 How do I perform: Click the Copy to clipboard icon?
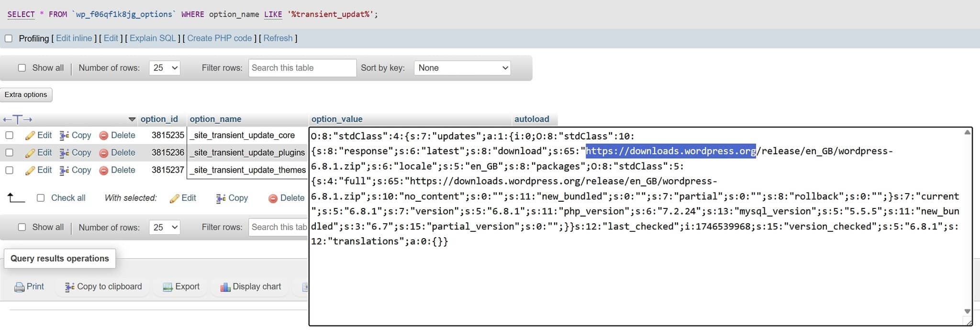(x=70, y=287)
